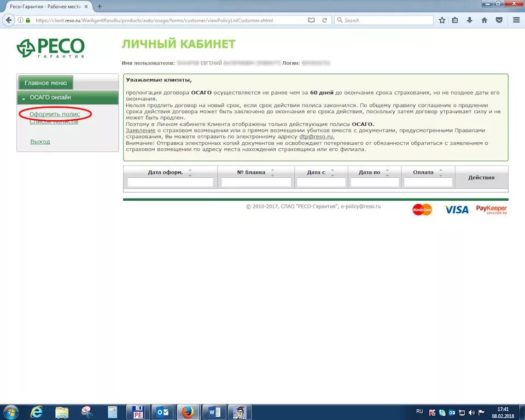This screenshot has height=420, width=525.
Task: Click the e-policy@reso.ru footer text
Action: pos(360,206)
